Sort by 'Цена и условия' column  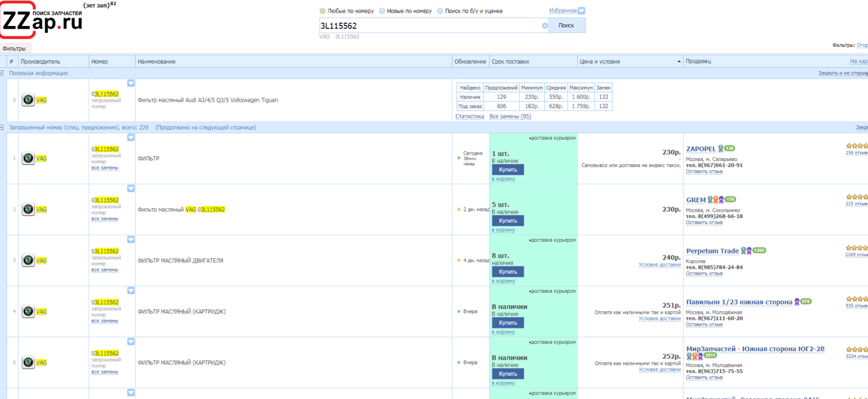tap(630, 61)
